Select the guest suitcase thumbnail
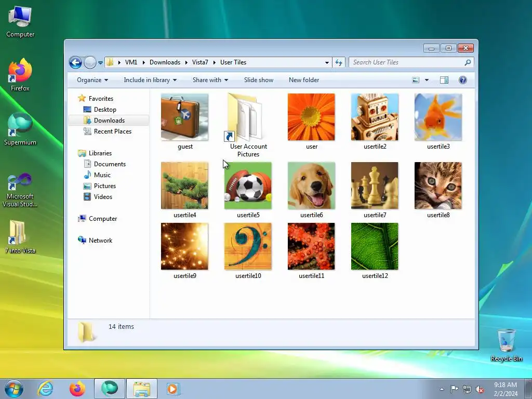532x399 pixels. 184,117
